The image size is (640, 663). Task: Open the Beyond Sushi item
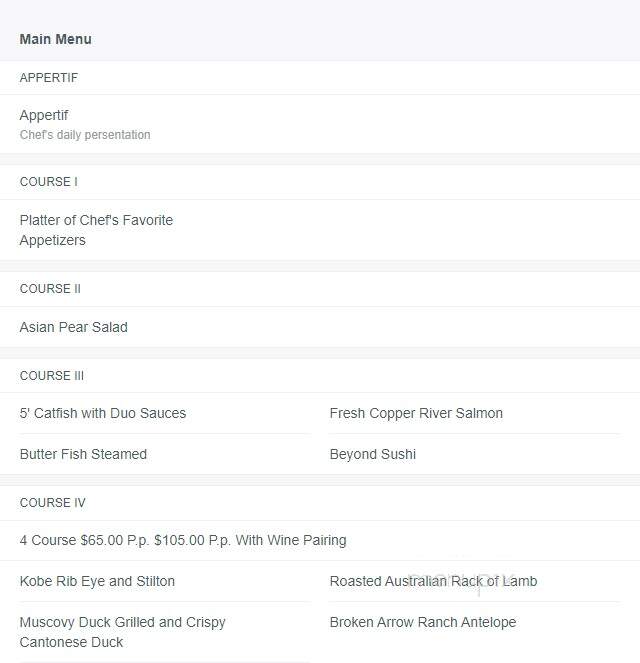pyautogui.click(x=372, y=454)
